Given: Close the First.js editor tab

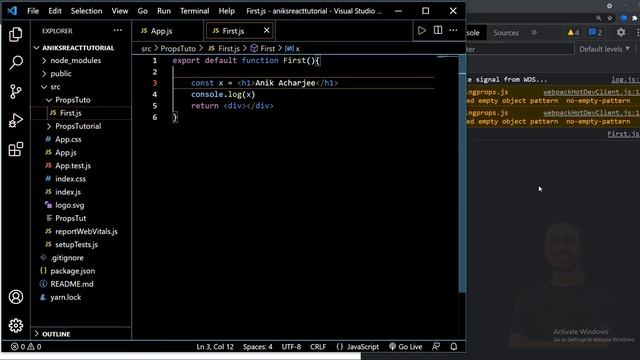Looking at the screenshot, I should pos(267,30).
